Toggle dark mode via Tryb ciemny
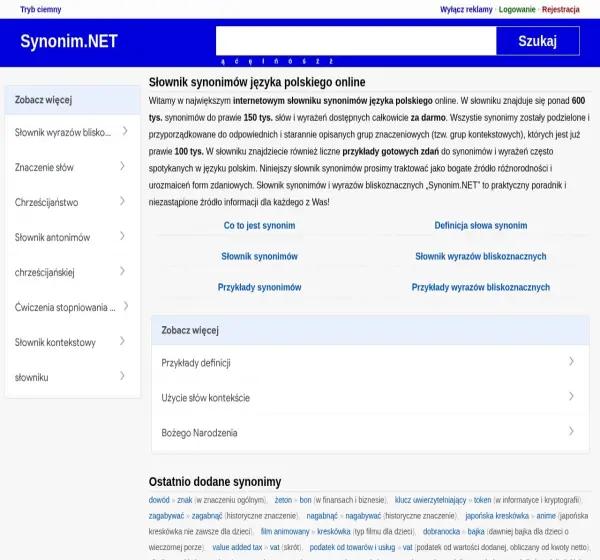This screenshot has height=560, width=600. pyautogui.click(x=41, y=9)
